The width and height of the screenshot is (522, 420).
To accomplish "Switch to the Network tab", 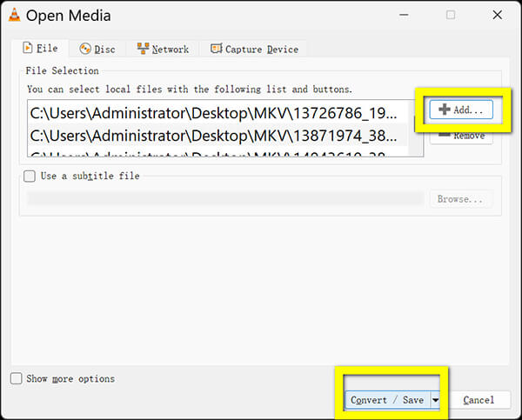I will [x=163, y=49].
